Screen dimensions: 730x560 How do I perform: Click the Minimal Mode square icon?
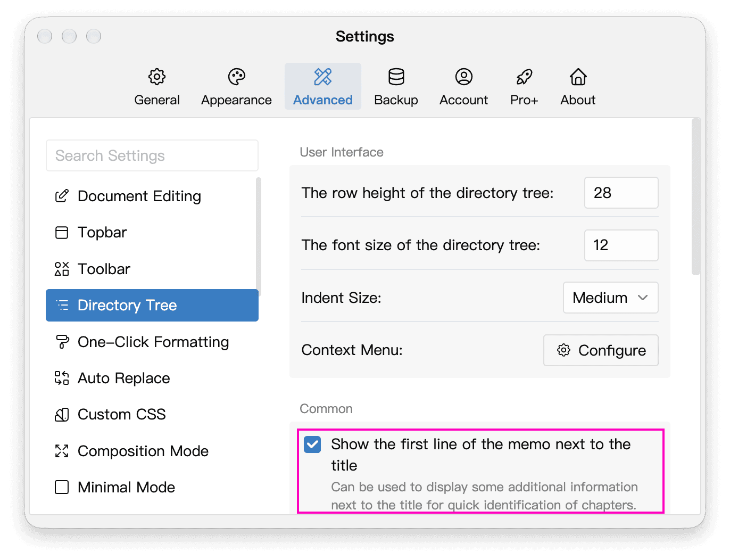[x=62, y=487]
